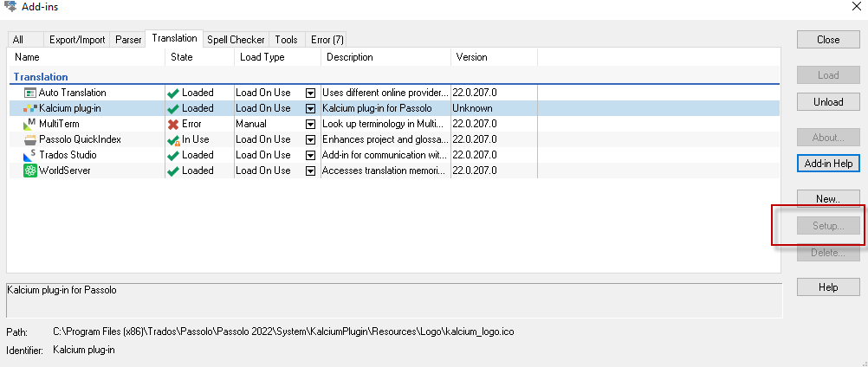Sort by the Name column header
The width and height of the screenshot is (868, 367).
coord(87,57)
